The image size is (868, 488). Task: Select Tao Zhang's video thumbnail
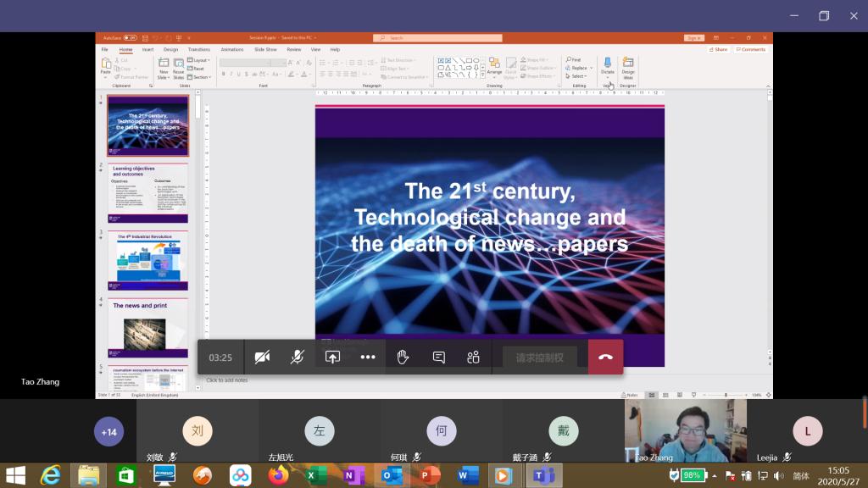tap(685, 430)
